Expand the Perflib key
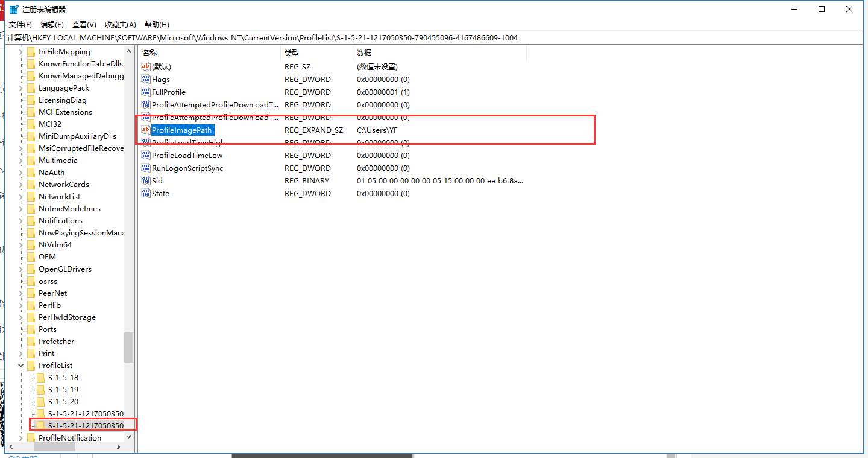868x458 pixels. tap(20, 305)
